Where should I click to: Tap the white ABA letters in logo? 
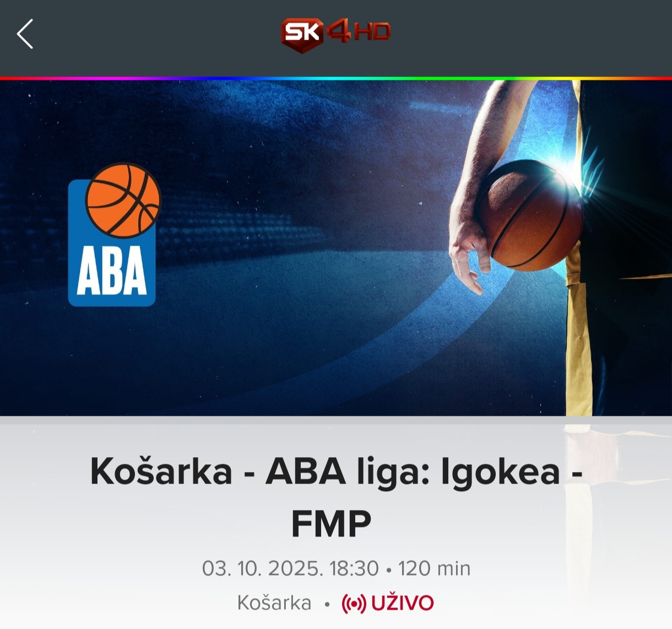(x=112, y=271)
